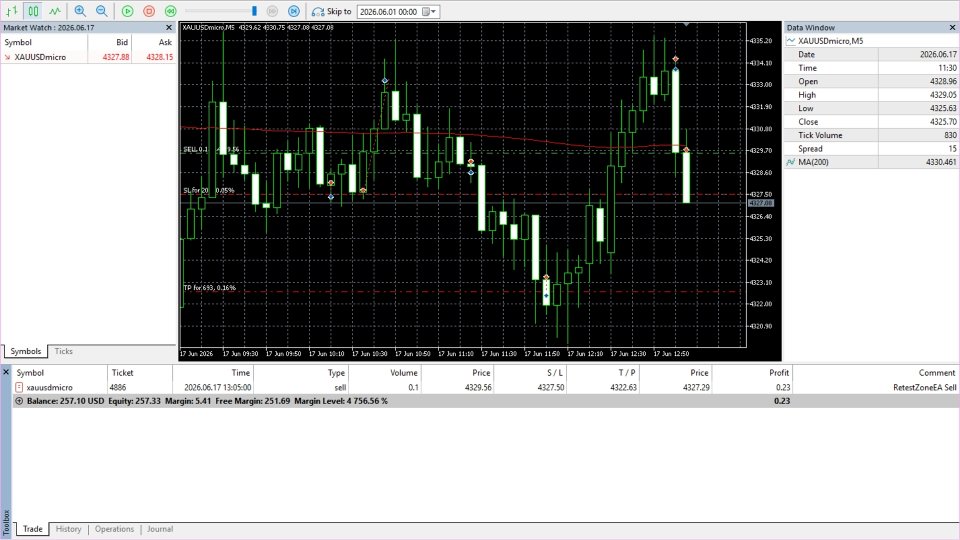Screen dimensions: 960x540
Task: Click the stop loss value 4327.50
Action: [550, 387]
